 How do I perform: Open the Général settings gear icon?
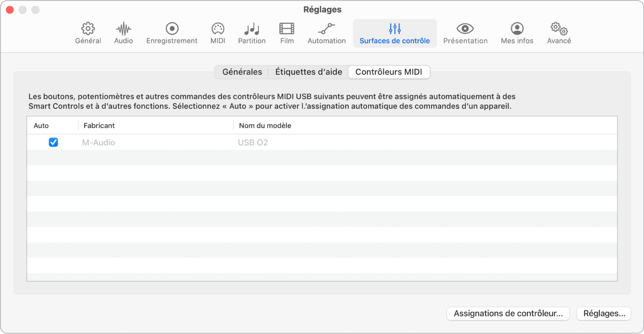pyautogui.click(x=88, y=29)
